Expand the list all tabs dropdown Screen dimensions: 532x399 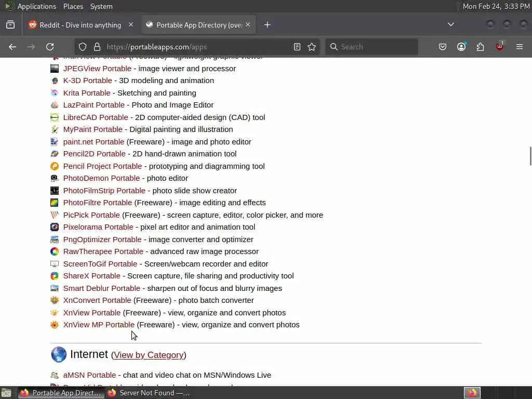point(451,24)
